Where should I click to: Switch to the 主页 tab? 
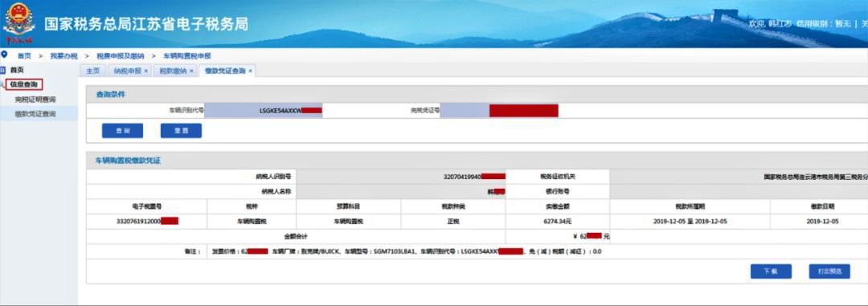pyautogui.click(x=93, y=71)
